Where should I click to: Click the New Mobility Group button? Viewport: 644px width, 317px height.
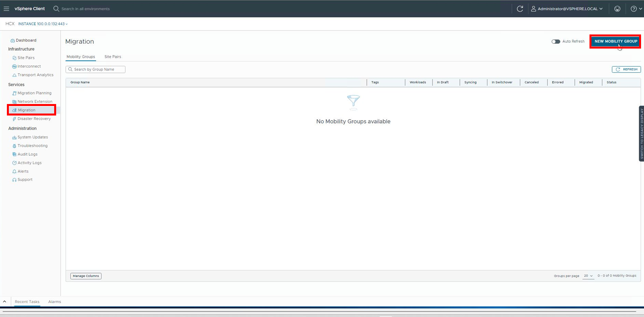click(615, 41)
